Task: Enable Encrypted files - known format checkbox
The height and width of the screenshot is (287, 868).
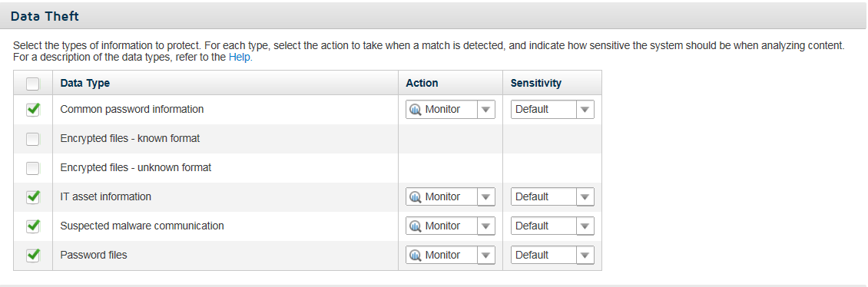Action: coord(33,139)
